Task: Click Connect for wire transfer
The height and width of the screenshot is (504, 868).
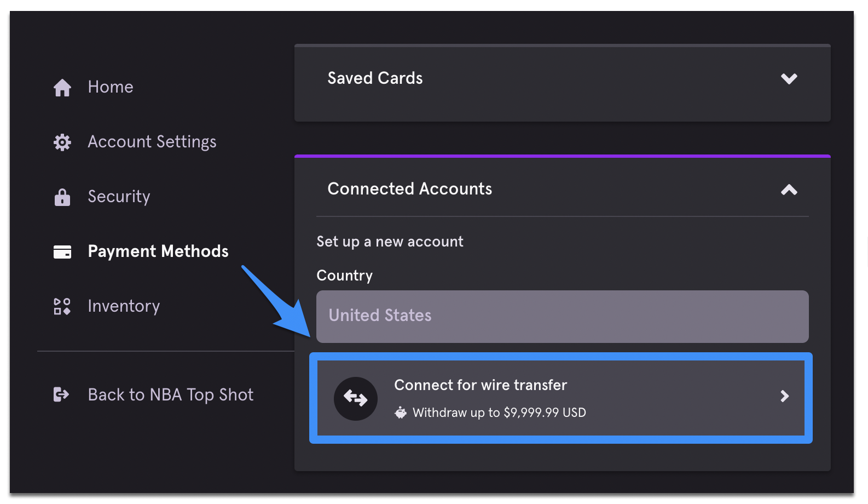Action: click(561, 398)
